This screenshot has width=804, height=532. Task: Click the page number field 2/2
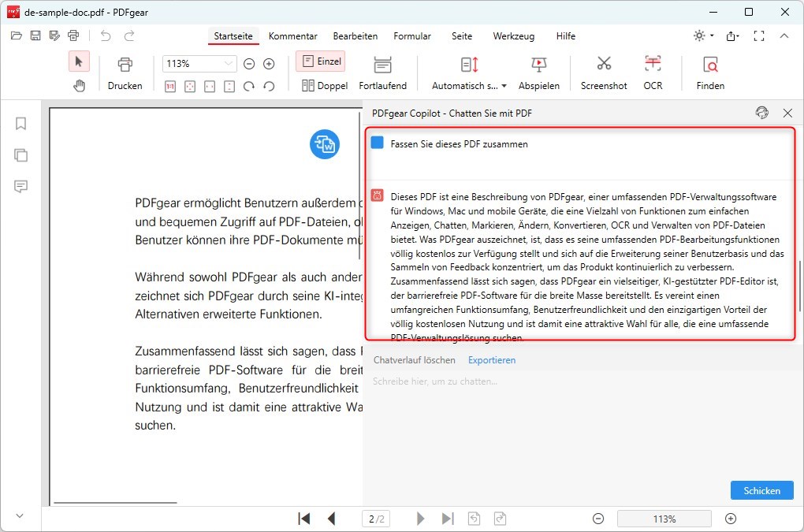click(376, 519)
